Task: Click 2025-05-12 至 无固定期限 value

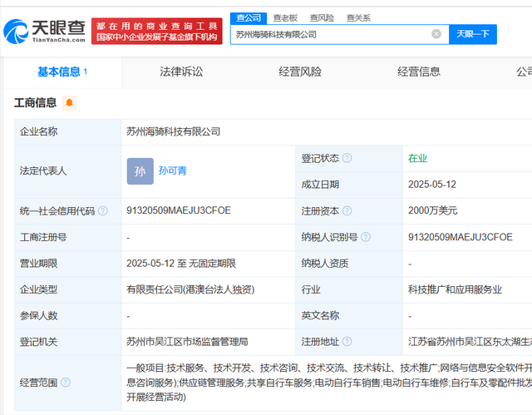Action: (181, 264)
